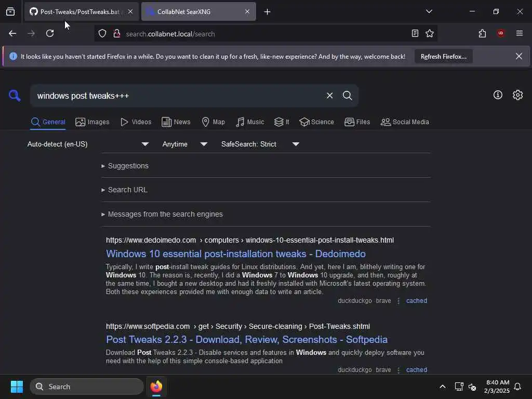Open cached version of Dedoimedo result
The height and width of the screenshot is (399, 532).
point(417,301)
